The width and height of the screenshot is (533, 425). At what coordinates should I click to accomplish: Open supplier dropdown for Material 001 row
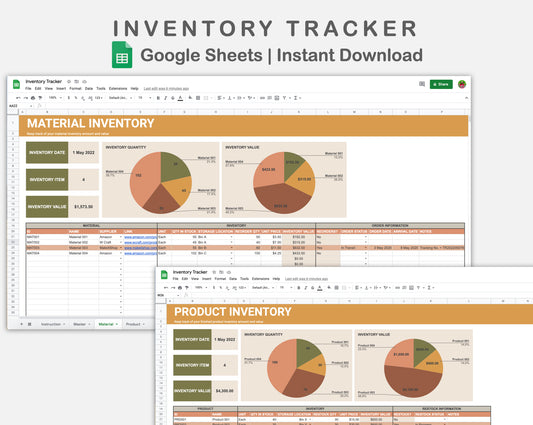tap(121, 237)
